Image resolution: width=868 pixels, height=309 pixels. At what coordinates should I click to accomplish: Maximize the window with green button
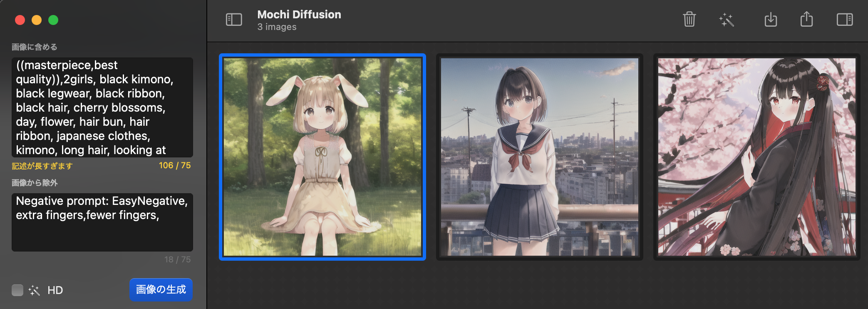53,20
